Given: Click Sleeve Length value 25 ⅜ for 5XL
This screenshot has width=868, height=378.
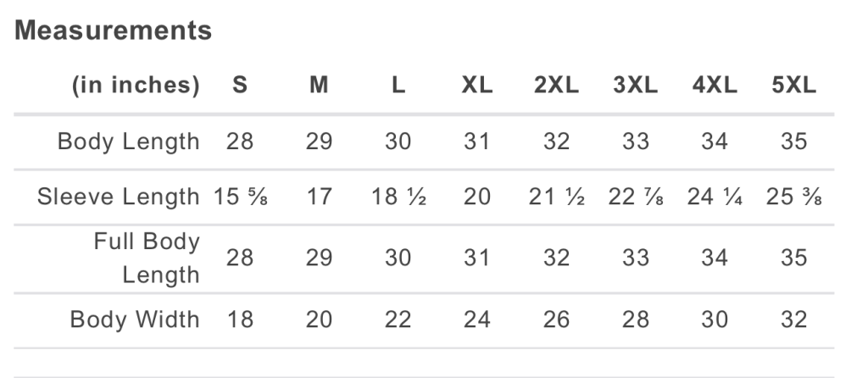Looking at the screenshot, I should coord(794,197).
